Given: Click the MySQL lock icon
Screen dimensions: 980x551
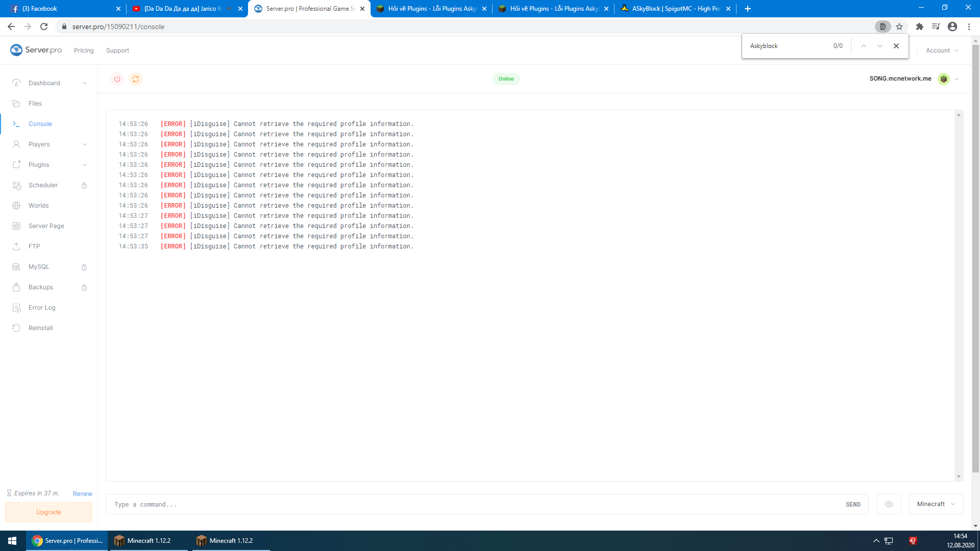Looking at the screenshot, I should 84,267.
